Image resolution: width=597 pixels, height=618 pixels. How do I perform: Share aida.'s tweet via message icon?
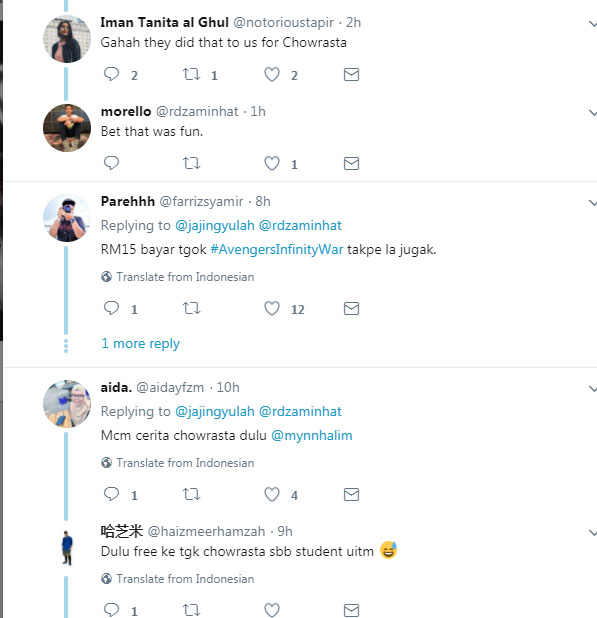click(x=351, y=494)
